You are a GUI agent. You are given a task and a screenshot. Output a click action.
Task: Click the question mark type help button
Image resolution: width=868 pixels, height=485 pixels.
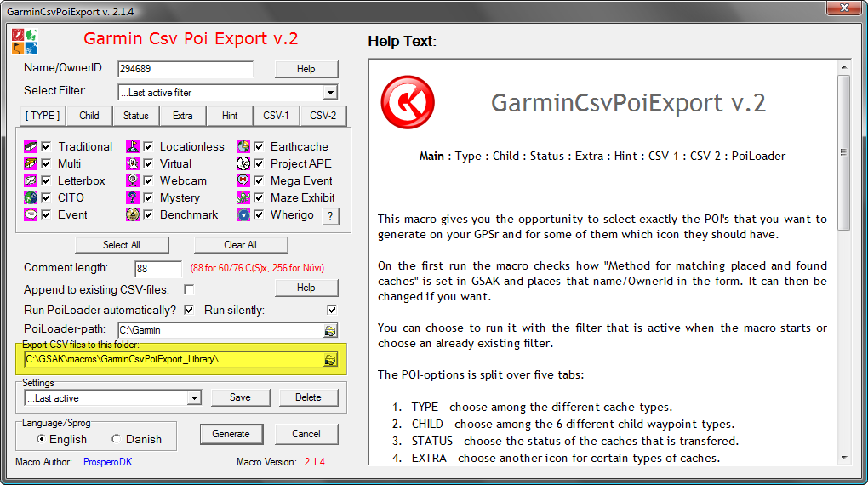330,216
